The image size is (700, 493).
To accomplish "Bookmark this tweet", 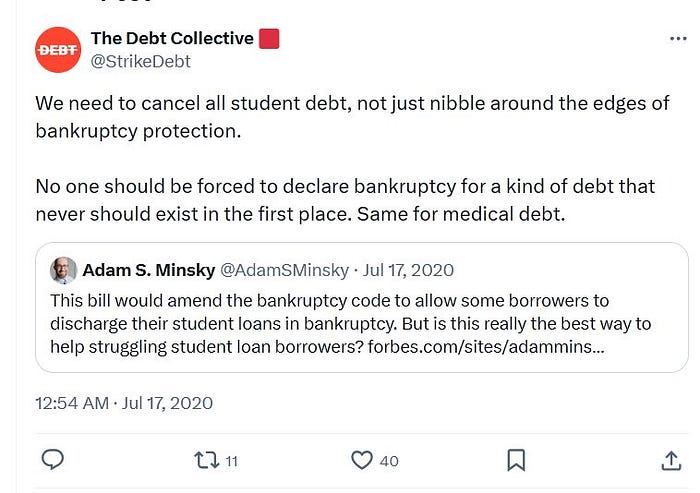I will pyautogui.click(x=516, y=460).
